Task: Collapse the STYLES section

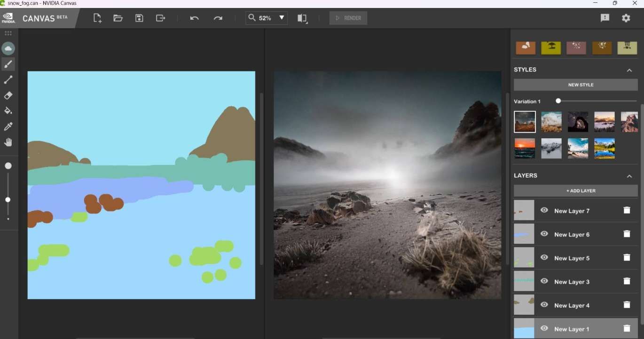Action: [x=629, y=69]
